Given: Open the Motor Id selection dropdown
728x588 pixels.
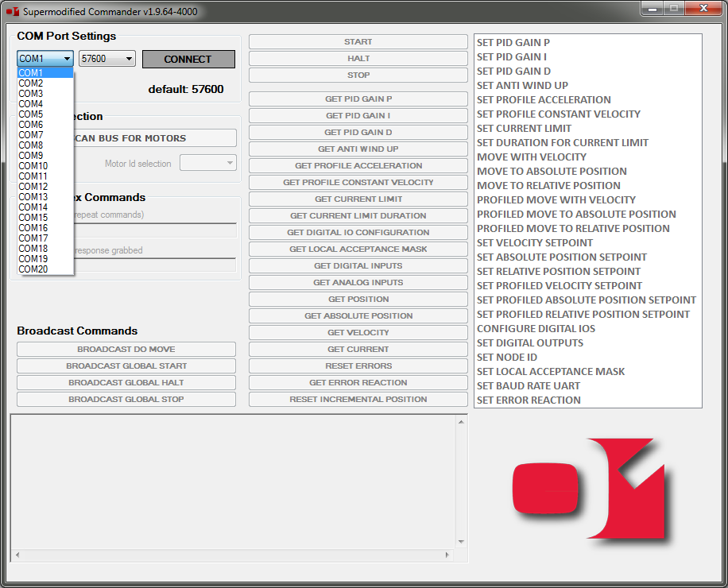Looking at the screenshot, I should 208,163.
